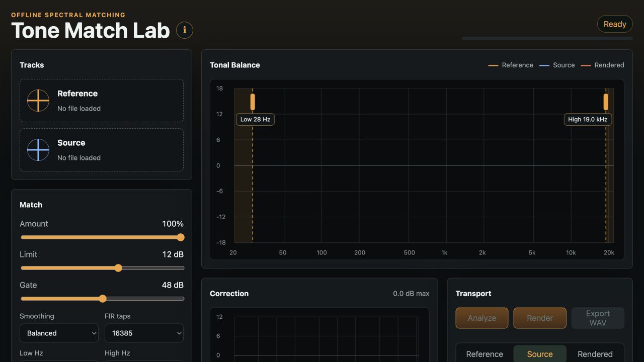Click the High 19.0 kHz label tag
The height and width of the screenshot is (362, 644).
(588, 119)
